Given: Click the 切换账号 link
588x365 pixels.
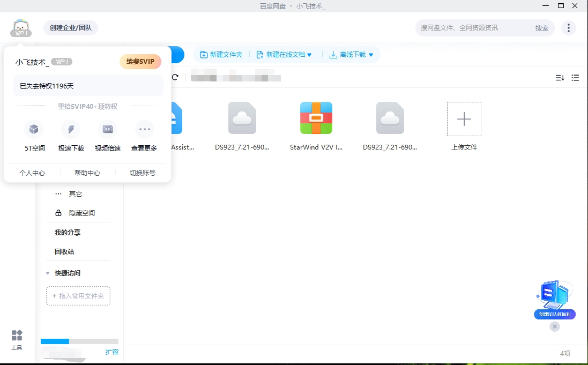Looking at the screenshot, I should coord(143,173).
